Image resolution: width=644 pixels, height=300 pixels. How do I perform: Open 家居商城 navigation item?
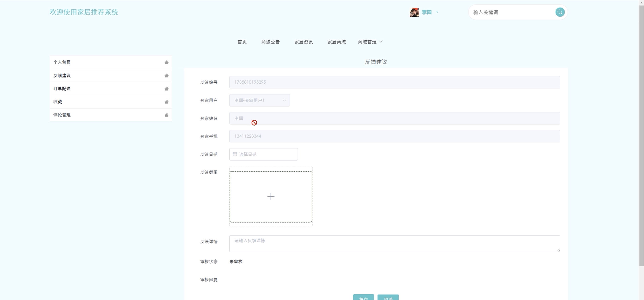[x=337, y=42]
